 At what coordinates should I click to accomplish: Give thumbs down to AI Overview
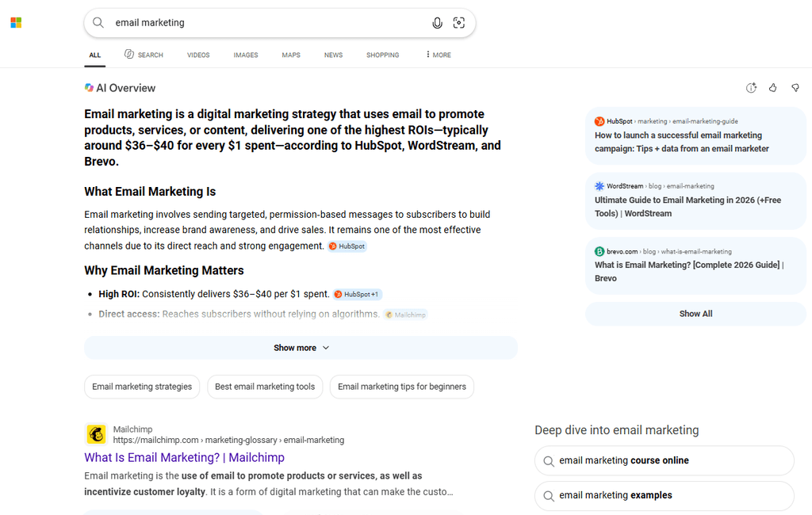(x=795, y=88)
